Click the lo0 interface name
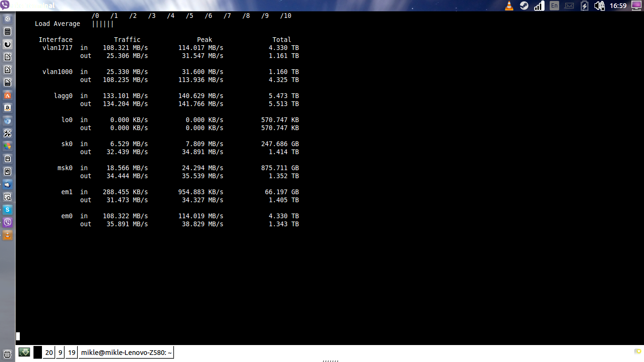The width and height of the screenshot is (644, 362). pos(67,120)
